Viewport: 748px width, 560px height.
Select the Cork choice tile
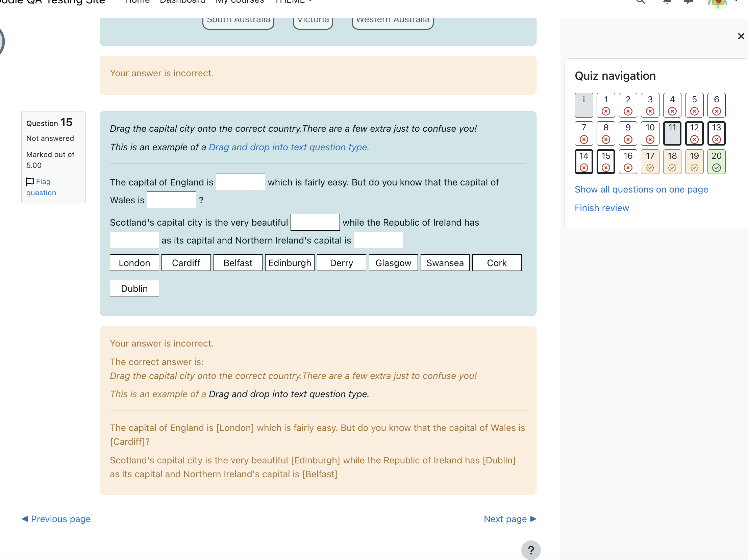[496, 262]
